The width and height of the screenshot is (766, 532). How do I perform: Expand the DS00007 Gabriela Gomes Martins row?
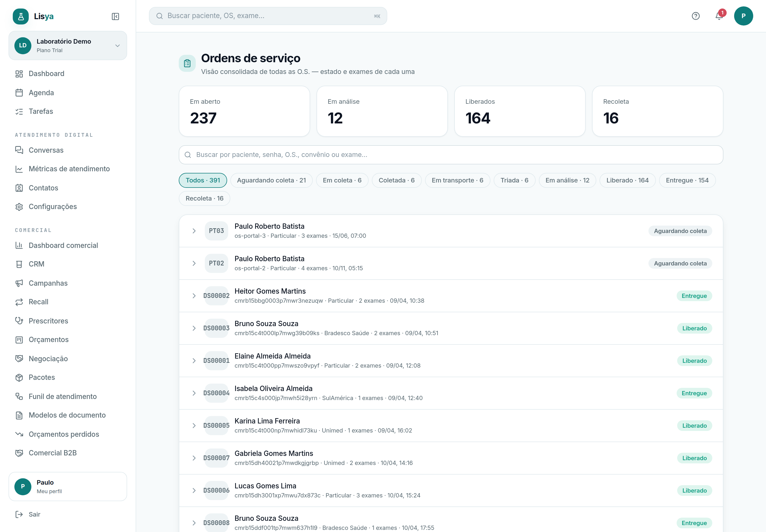click(194, 458)
